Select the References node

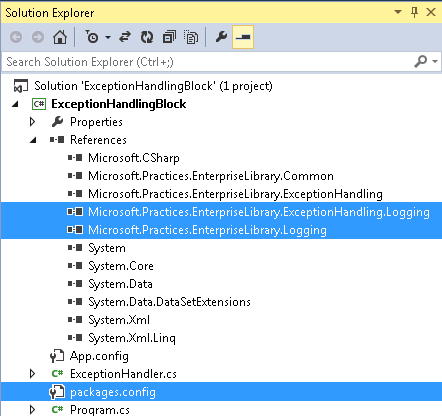pyautogui.click(x=98, y=140)
